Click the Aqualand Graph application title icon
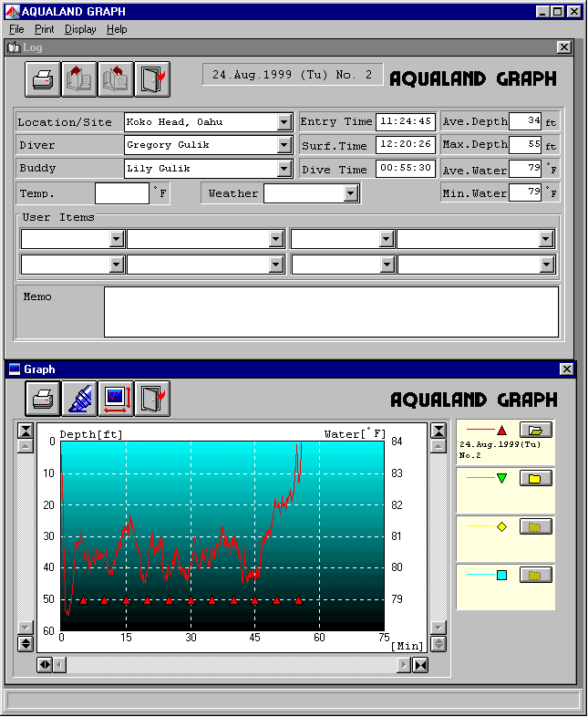Viewport: 588px width, 717px height. 12,12
